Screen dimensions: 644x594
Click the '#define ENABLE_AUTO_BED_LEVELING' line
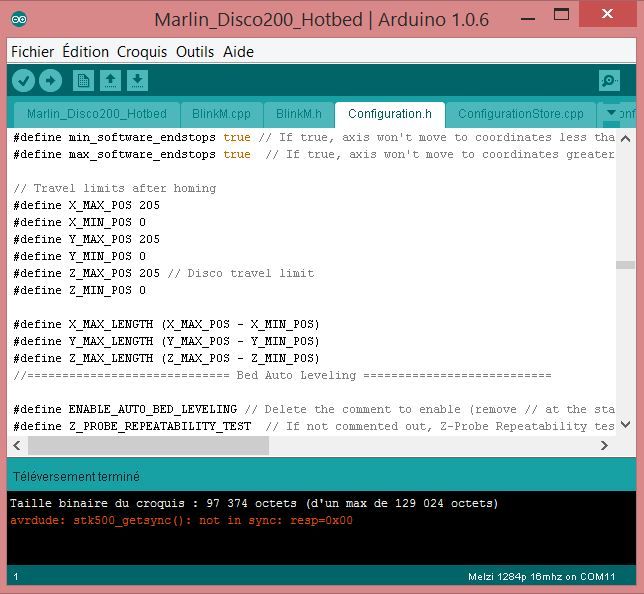tap(314, 410)
